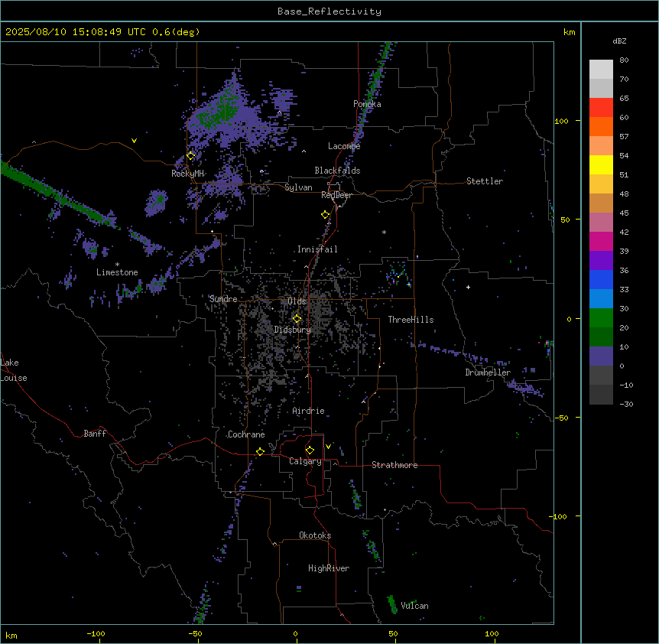The height and width of the screenshot is (644, 659).
Task: Click the Sylvan label
Action: point(298,187)
